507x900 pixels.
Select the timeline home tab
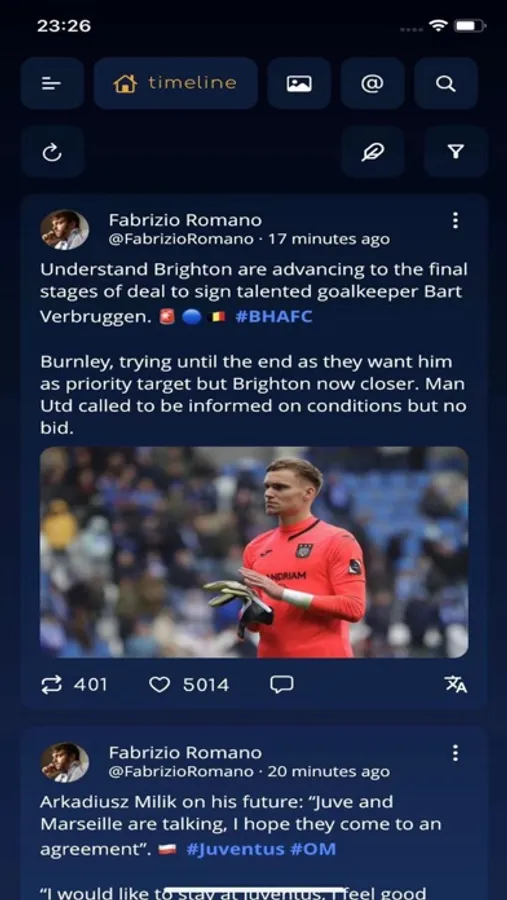176,83
